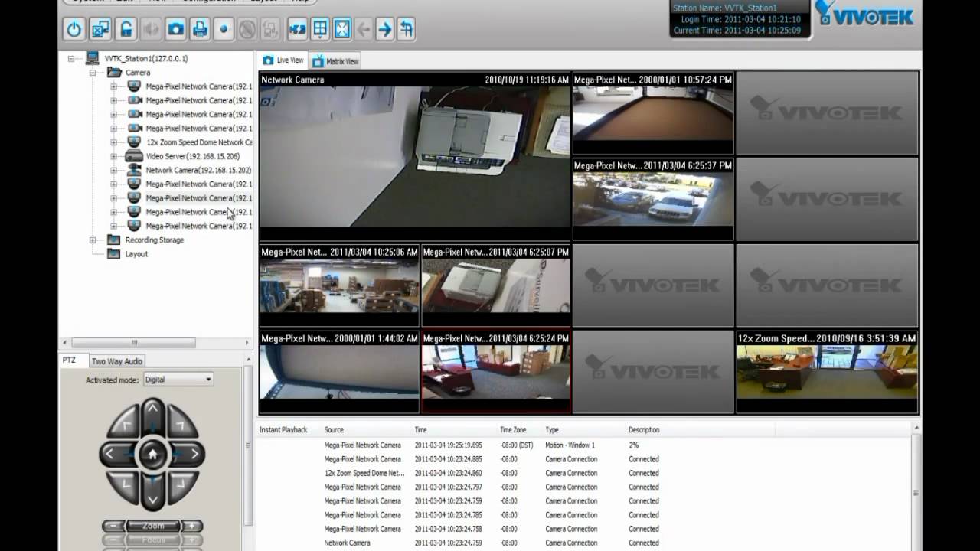Move camera down-right with PTZ diagonal button
Image resolution: width=980 pixels, height=551 pixels.
pyautogui.click(x=182, y=485)
